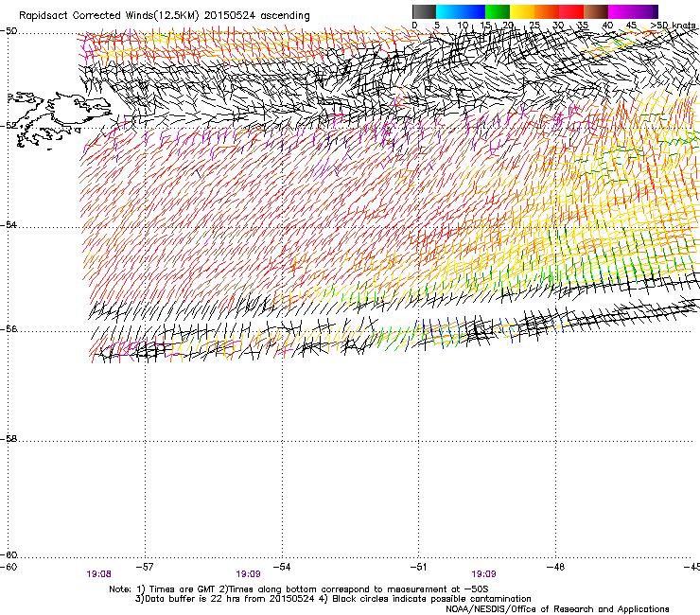Click the NOAA/NESDIS Office of Research credit
This screenshot has width=700, height=615.
click(x=557, y=609)
